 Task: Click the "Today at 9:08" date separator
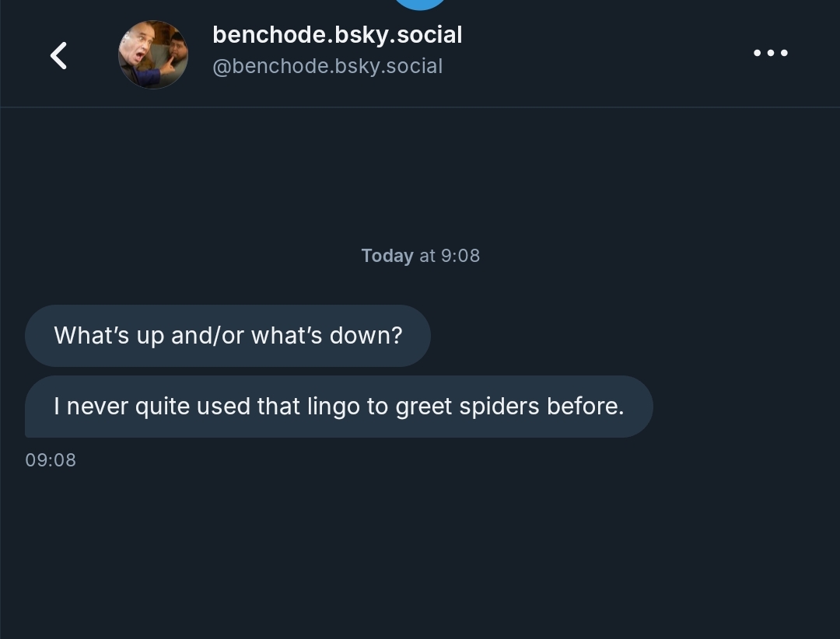[420, 256]
